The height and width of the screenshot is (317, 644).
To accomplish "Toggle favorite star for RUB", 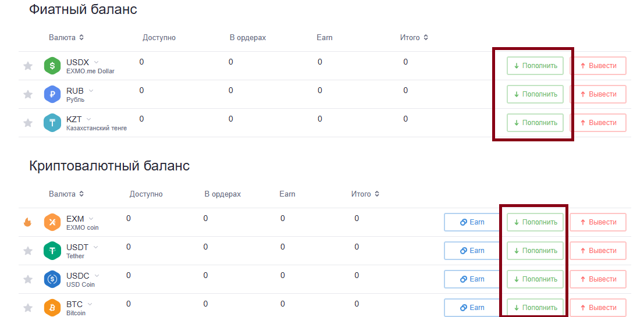I will pos(27,94).
